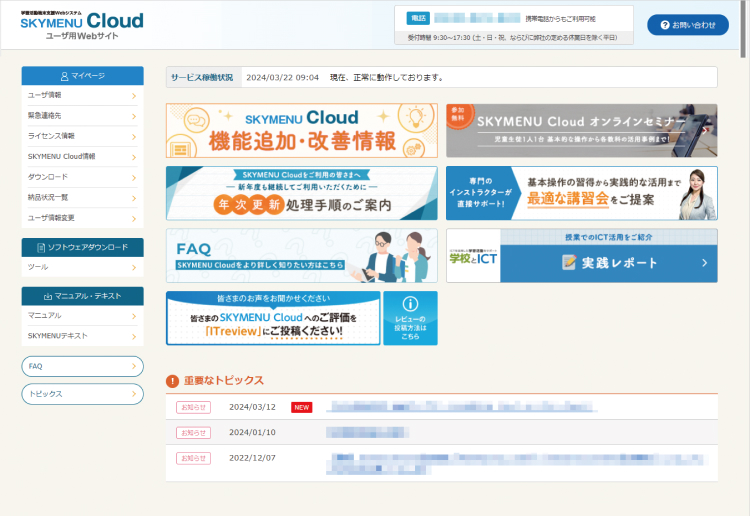Image resolution: width=750 pixels, height=516 pixels.
Task: Click the お知らせ tag on 2022/12/07 row
Action: [194, 458]
